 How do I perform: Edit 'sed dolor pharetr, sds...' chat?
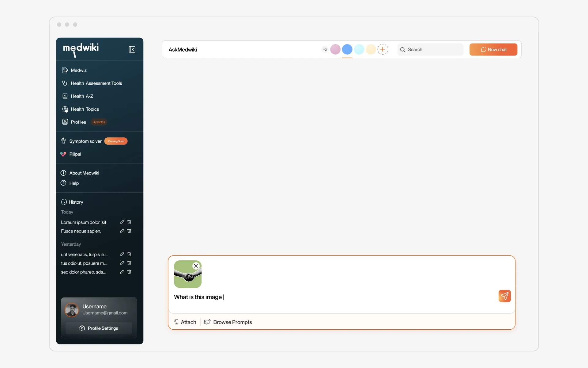122,272
